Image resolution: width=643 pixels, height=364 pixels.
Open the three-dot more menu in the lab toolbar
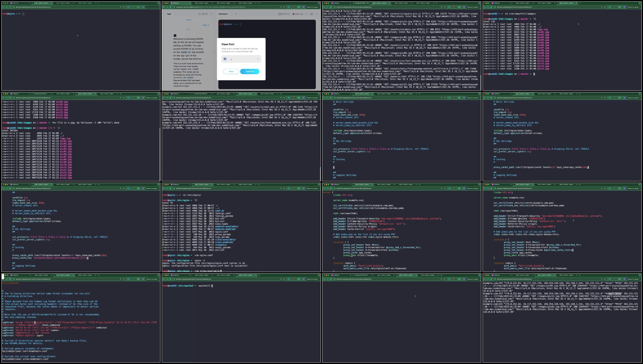(316, 14)
